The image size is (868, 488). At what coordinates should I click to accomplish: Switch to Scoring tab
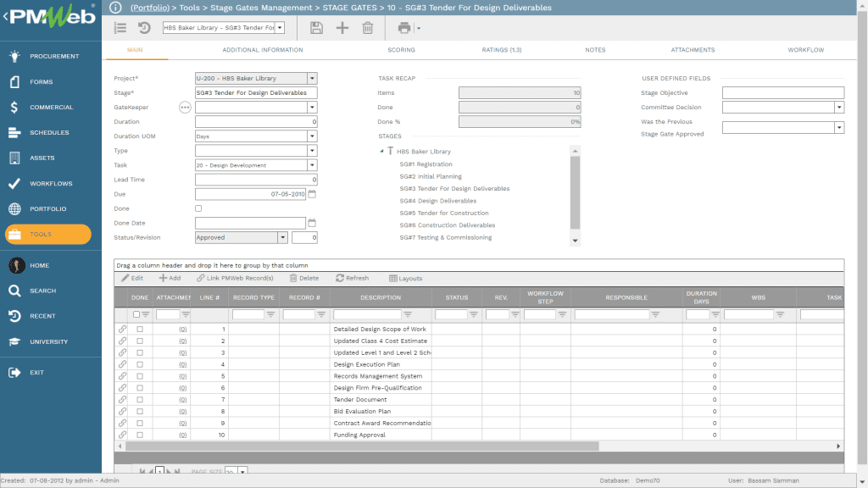[x=401, y=50]
